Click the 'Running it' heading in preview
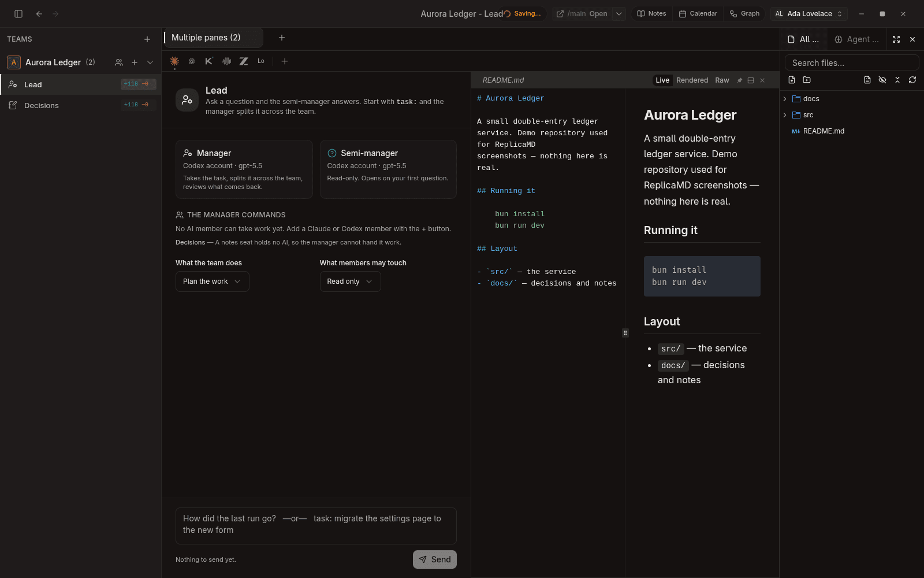Viewport: 924px width, 578px height. pos(670,230)
